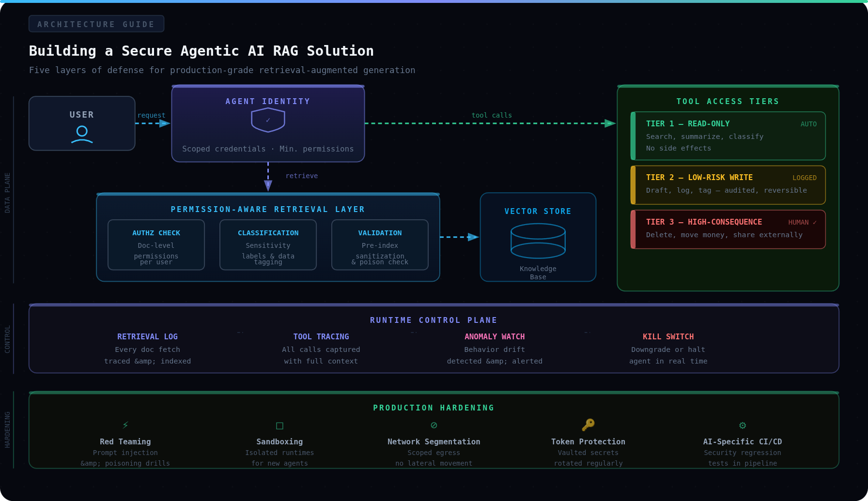Click the AI-Specific CI/CD gear icon
868x501 pixels.
click(743, 425)
